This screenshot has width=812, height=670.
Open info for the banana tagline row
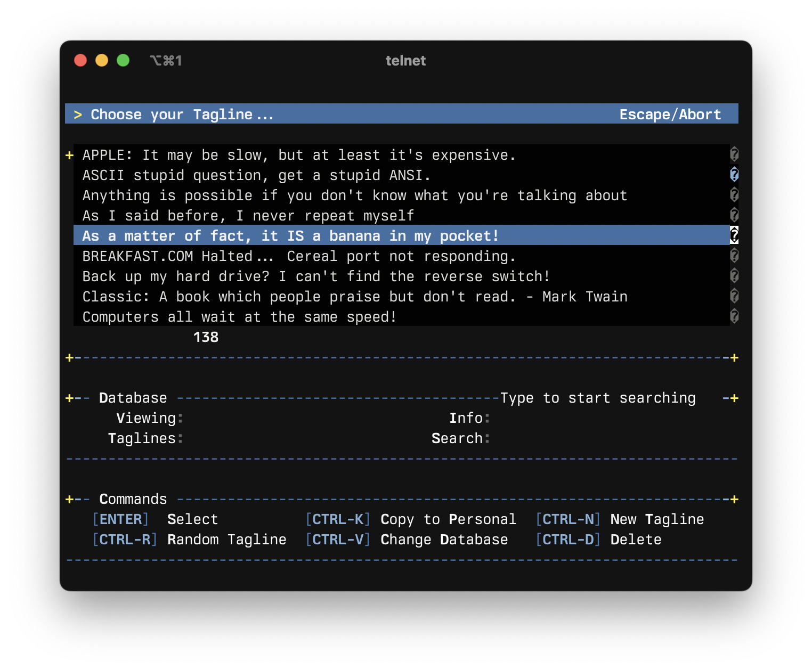(734, 235)
